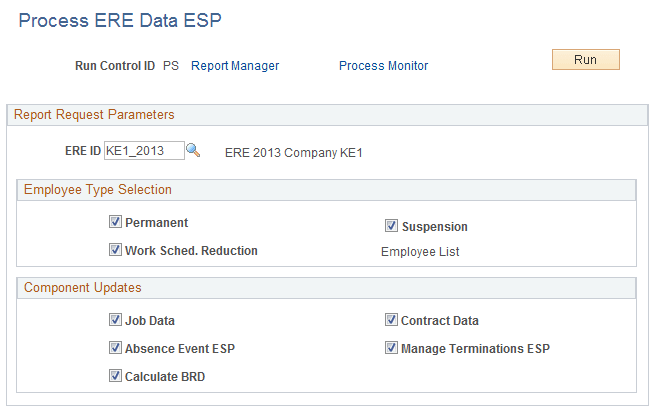Click the ERE ID lookup magnifier icon

tap(194, 150)
